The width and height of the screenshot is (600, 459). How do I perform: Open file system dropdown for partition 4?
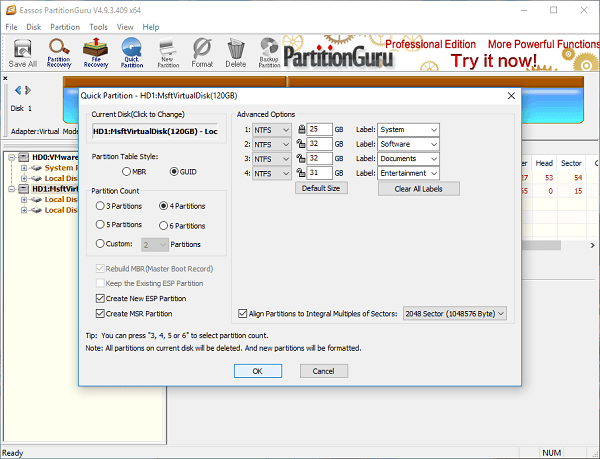click(272, 174)
